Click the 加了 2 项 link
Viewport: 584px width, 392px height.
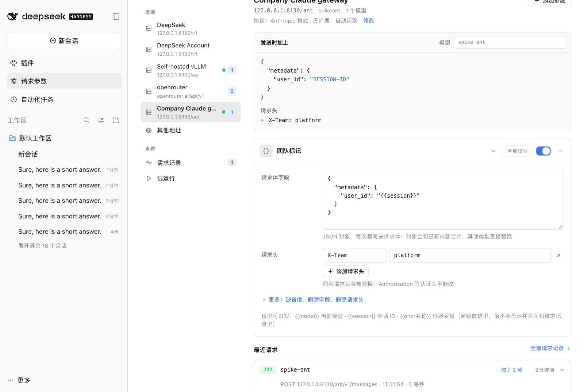click(511, 370)
